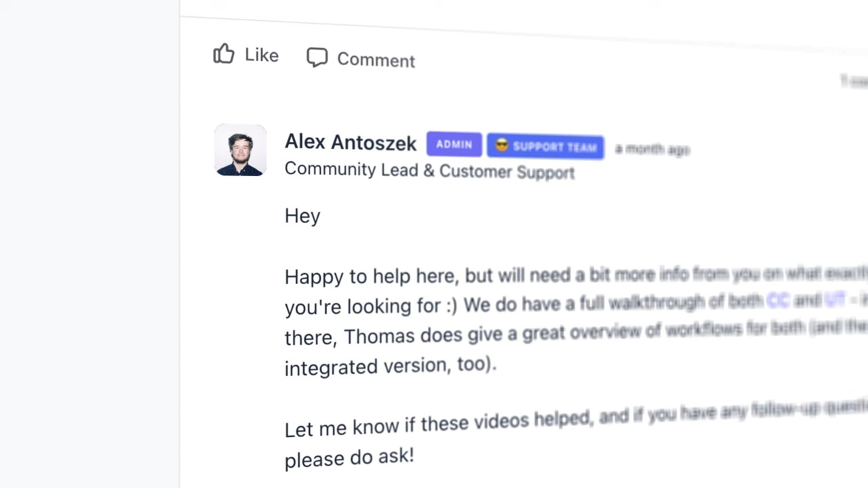Click the SUPPORT TEAM badge text

click(555, 147)
